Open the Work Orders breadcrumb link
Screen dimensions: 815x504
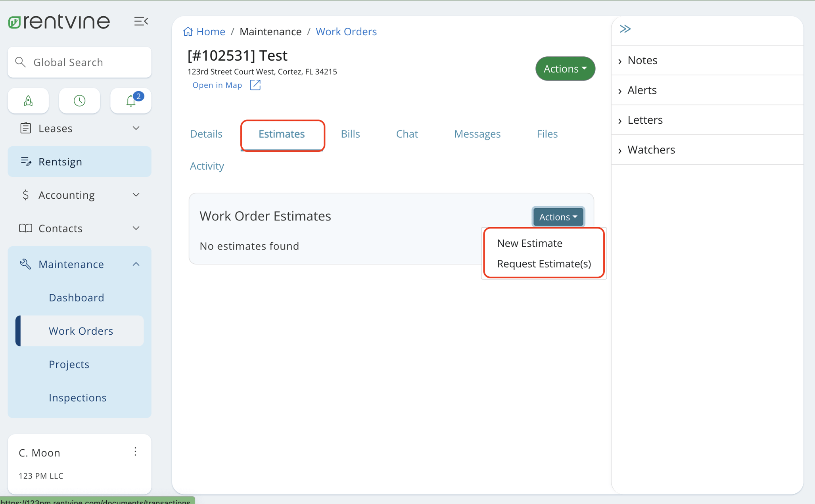346,31
